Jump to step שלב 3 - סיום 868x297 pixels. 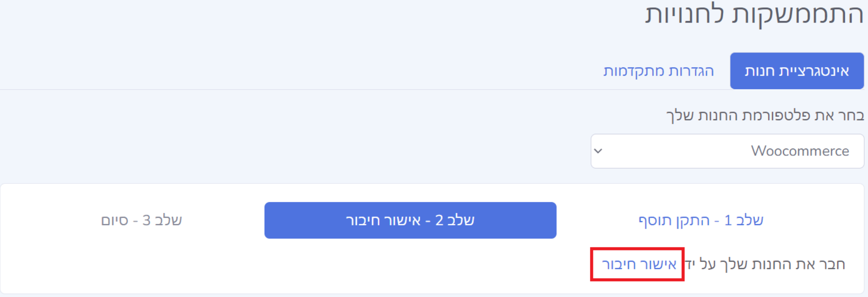point(141,220)
